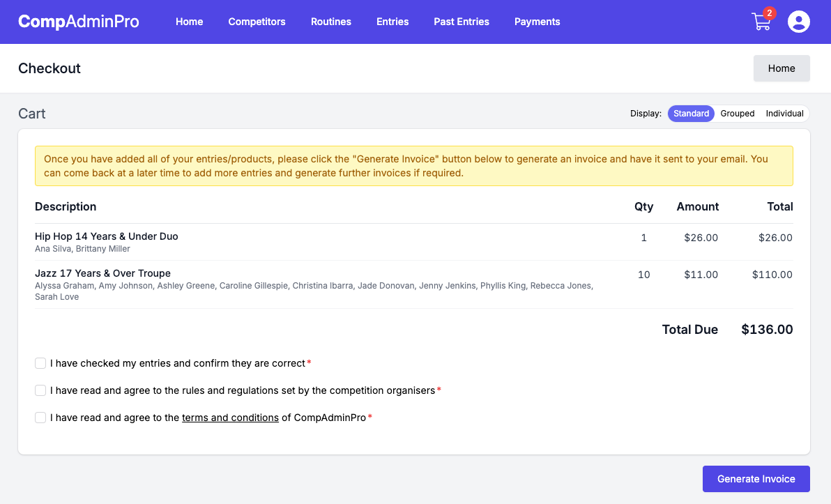Click the Qty column header

(644, 206)
